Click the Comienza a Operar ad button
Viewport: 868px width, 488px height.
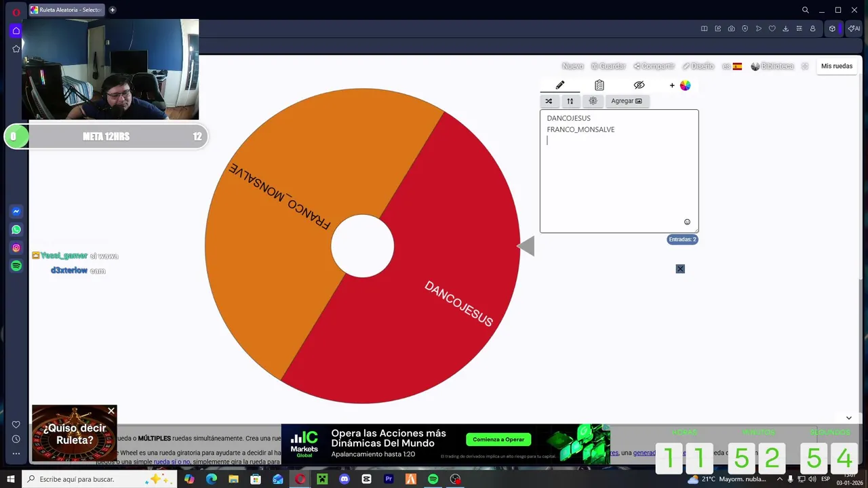[x=498, y=439]
